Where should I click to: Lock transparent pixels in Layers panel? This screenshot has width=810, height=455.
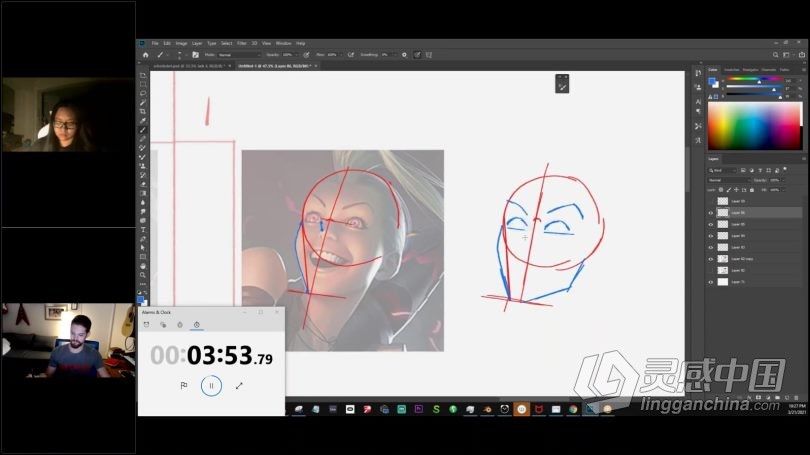pos(721,190)
